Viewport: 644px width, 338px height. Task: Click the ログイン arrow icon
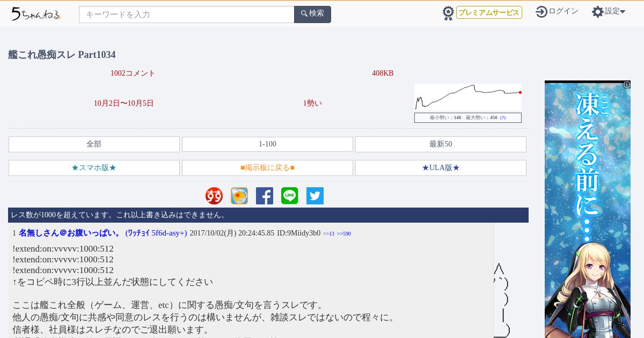[x=541, y=12]
